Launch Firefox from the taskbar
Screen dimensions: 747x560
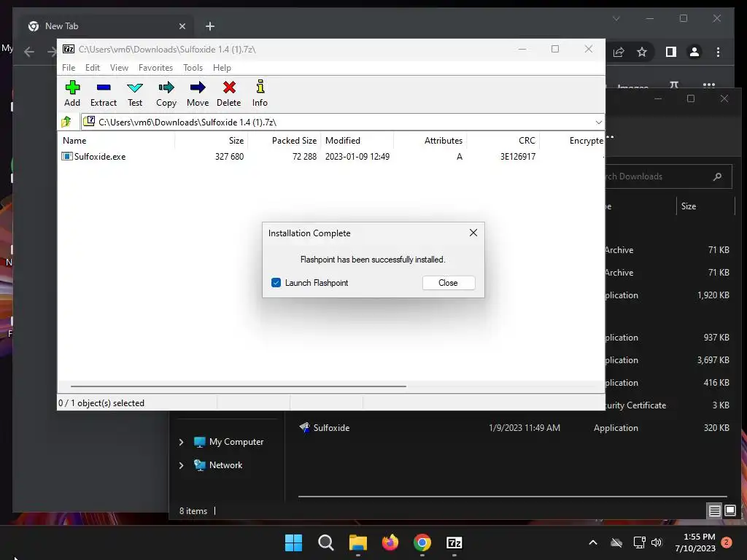390,542
